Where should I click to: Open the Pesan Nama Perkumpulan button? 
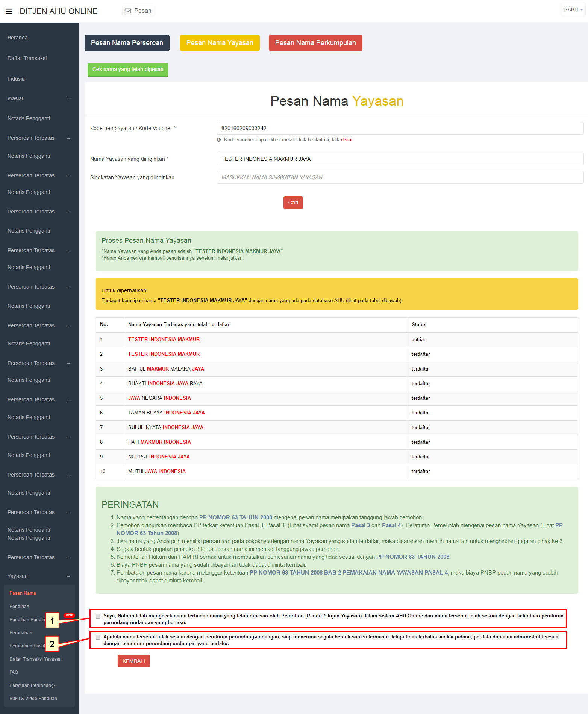tap(315, 43)
